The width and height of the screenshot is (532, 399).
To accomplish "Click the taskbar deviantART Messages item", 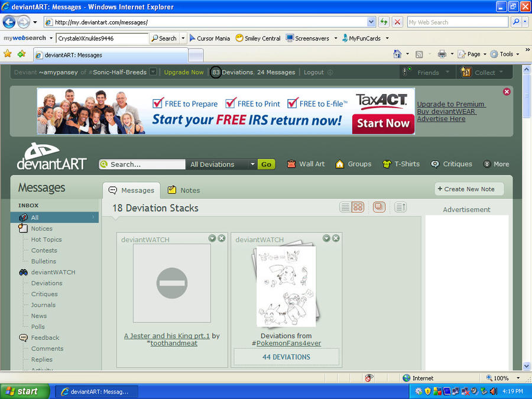I will [x=96, y=391].
